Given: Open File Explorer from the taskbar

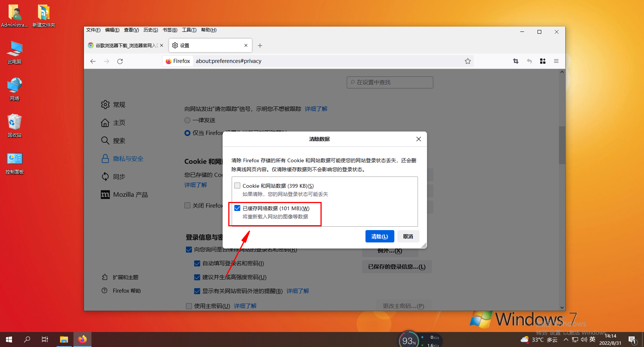Looking at the screenshot, I should coord(64,340).
